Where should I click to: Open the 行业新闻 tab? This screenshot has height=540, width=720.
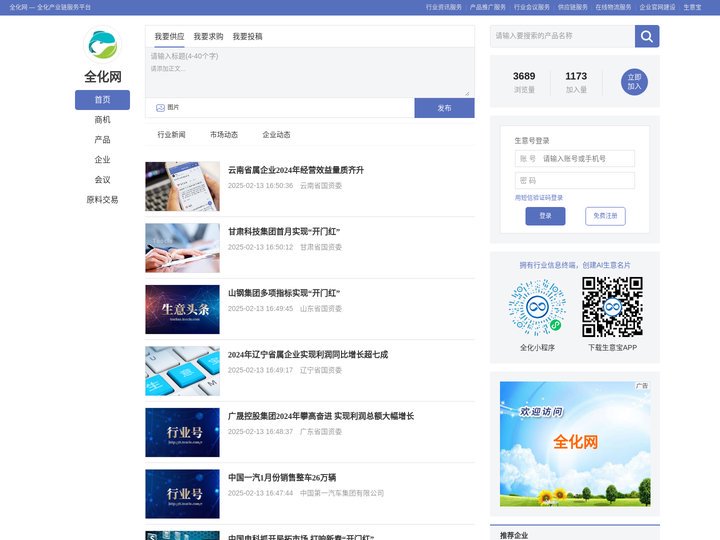point(171,135)
